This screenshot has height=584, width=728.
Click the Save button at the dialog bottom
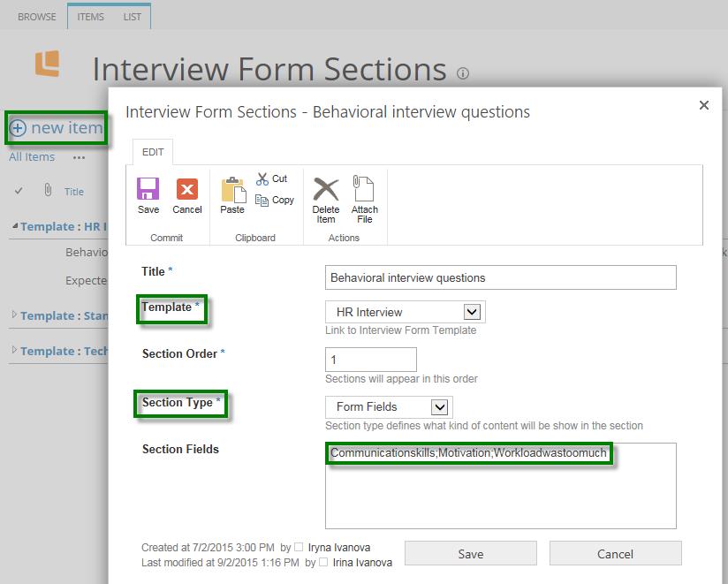(x=470, y=553)
